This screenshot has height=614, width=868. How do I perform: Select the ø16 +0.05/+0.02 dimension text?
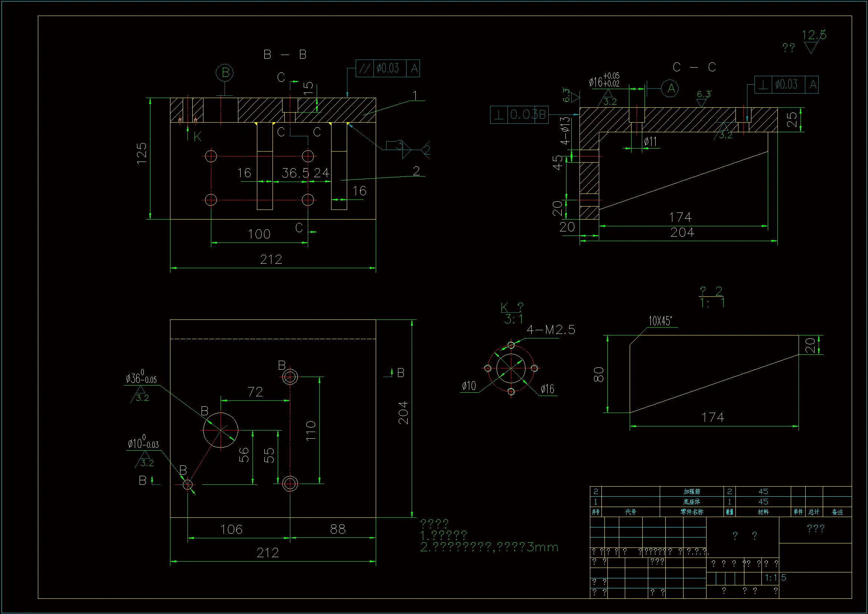[x=604, y=81]
